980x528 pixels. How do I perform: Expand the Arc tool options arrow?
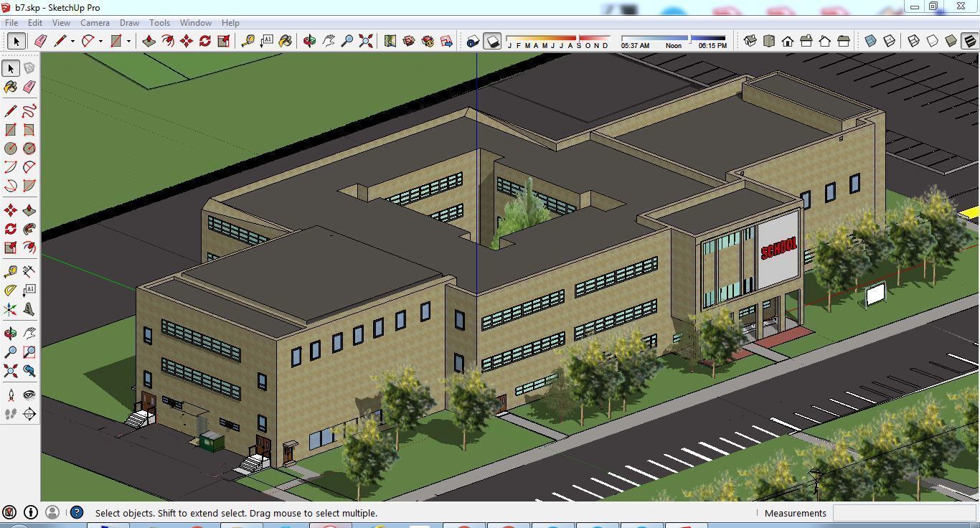(100, 41)
